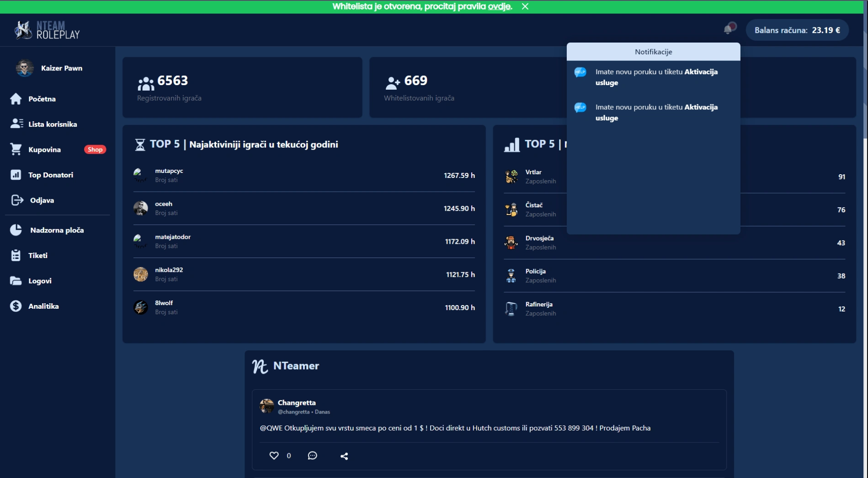Click the Čistač job icon

(x=511, y=209)
